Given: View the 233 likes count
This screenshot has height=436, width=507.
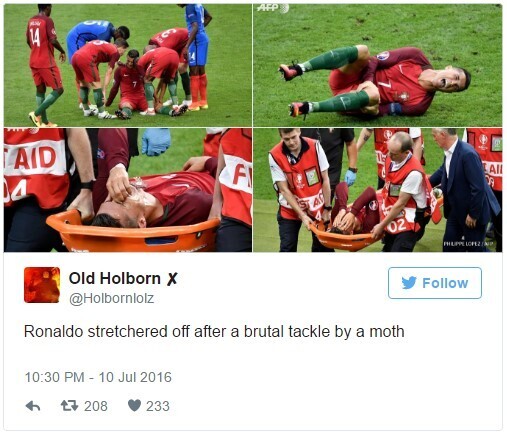Looking at the screenshot, I should pyautogui.click(x=158, y=406).
